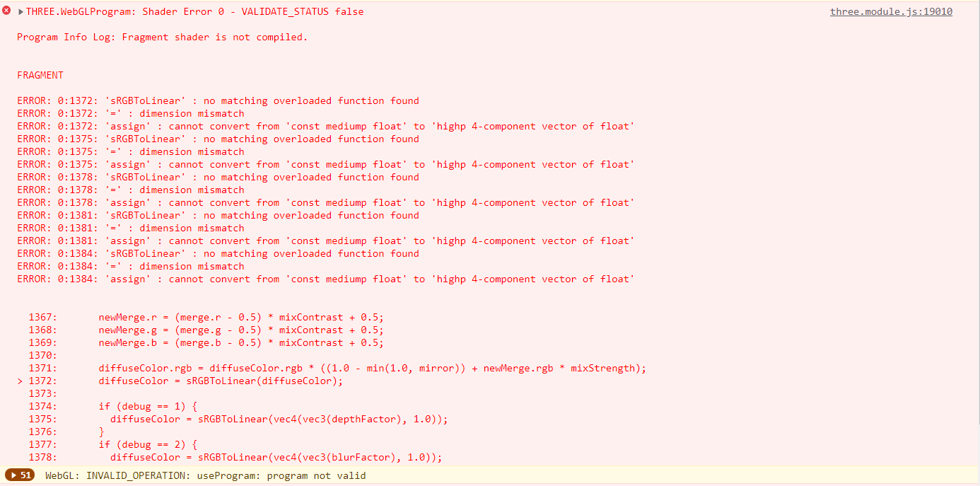980x486 pixels.
Task: Click the diffuseColor.rgb mixStrength statement on line 1371
Action: point(373,369)
